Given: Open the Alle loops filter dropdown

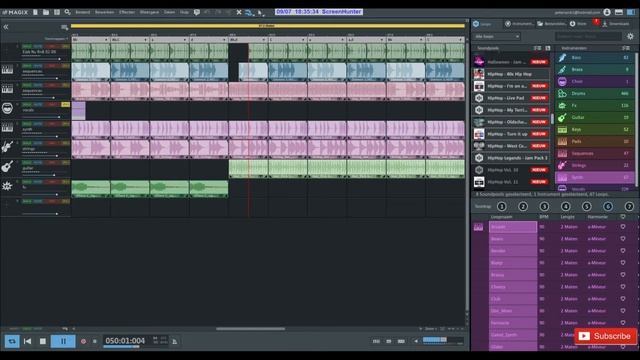Looking at the screenshot, I should [497, 36].
